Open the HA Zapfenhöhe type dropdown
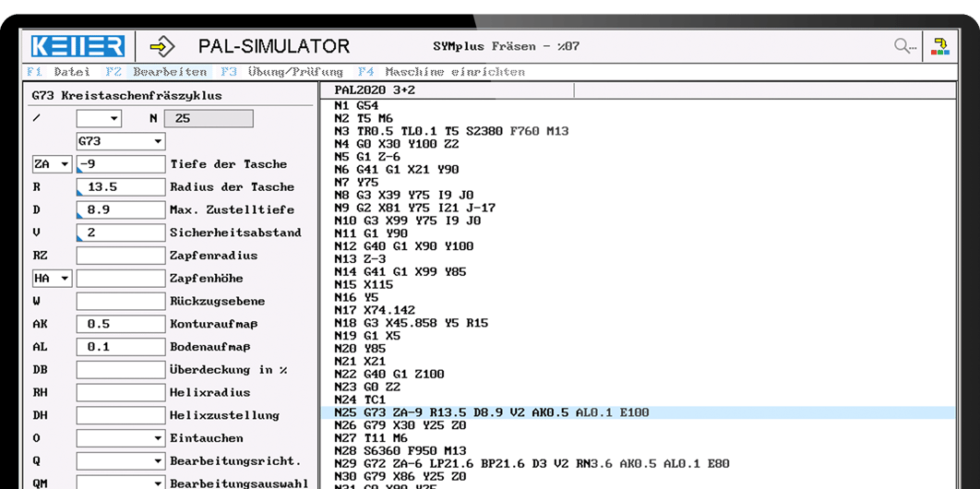Viewport: 980px width, 489px height. tap(52, 279)
